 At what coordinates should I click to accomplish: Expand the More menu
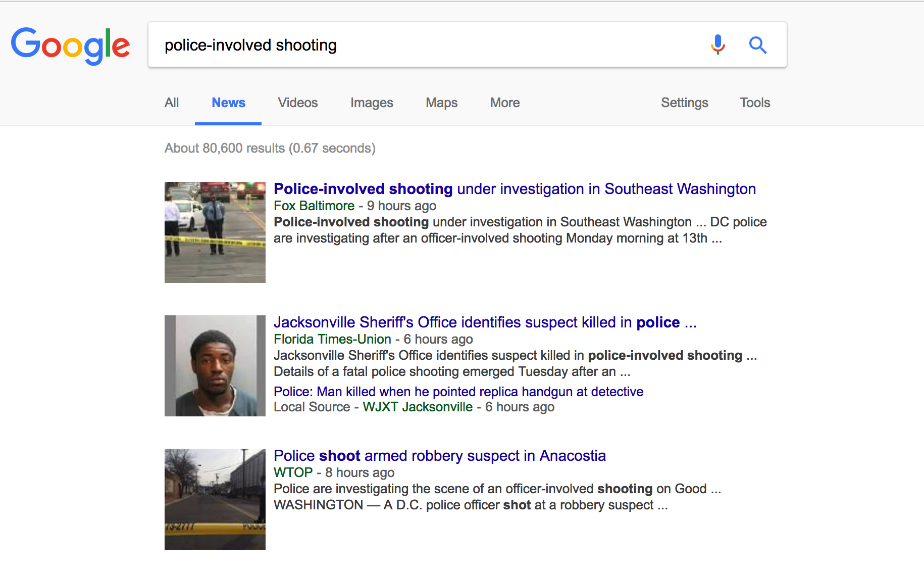(505, 103)
